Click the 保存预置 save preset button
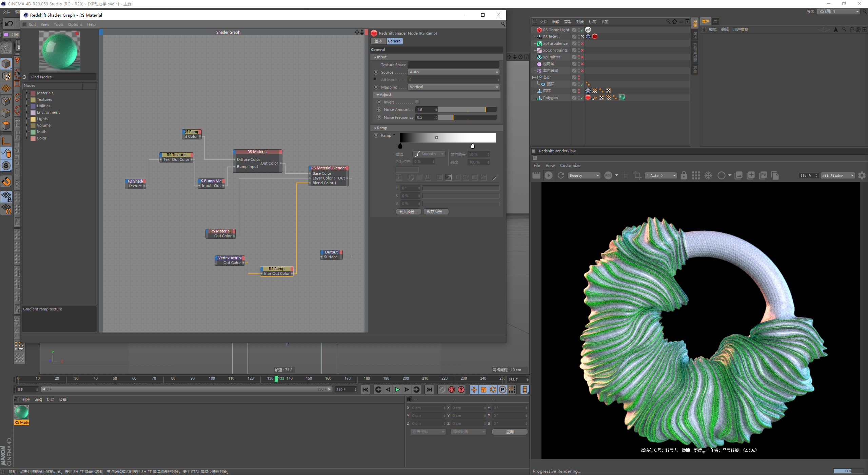 [436, 212]
